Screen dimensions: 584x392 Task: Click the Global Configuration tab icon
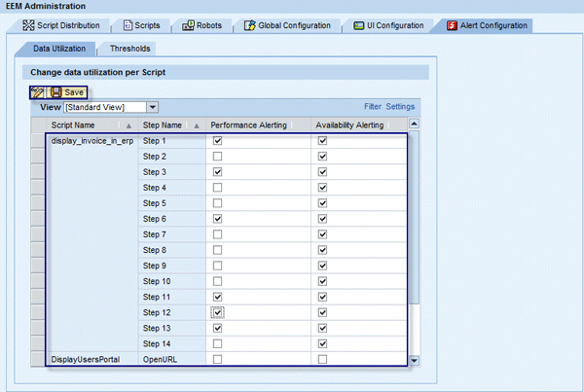(250, 25)
